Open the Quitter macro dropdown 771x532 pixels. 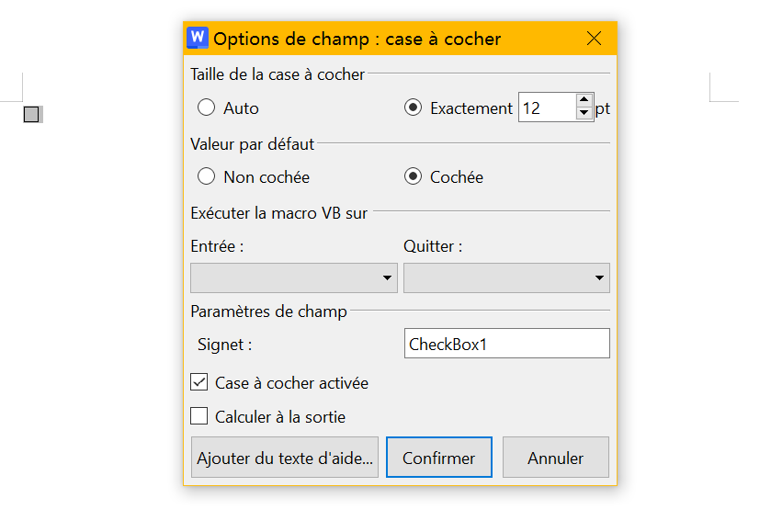506,277
